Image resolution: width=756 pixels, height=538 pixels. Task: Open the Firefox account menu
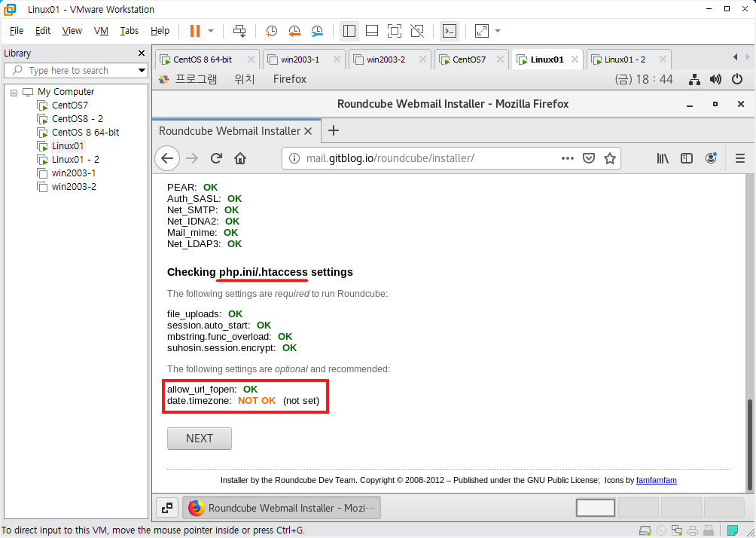(711, 158)
